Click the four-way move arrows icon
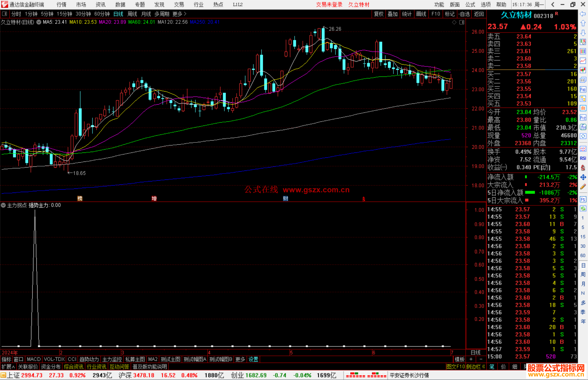This screenshot has height=380, width=588. tap(583, 177)
